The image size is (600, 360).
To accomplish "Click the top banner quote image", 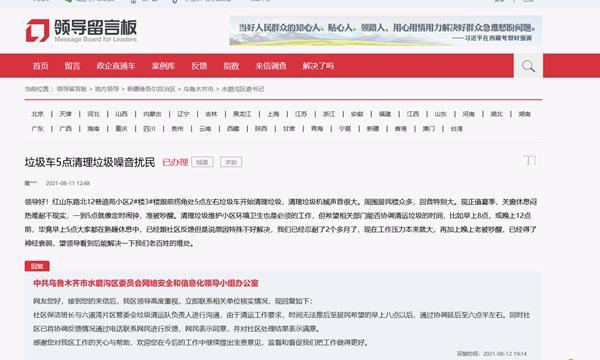I will click(x=386, y=31).
